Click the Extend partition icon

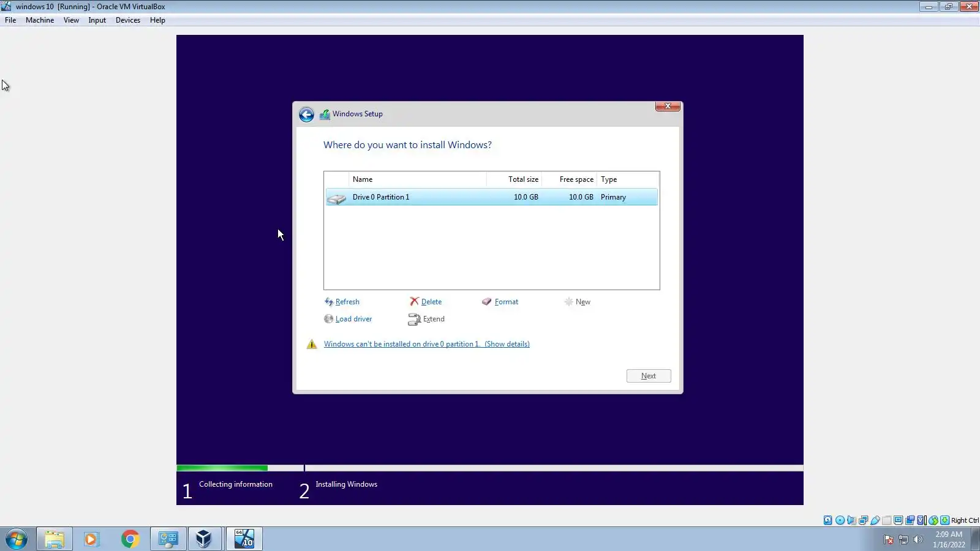pos(414,319)
